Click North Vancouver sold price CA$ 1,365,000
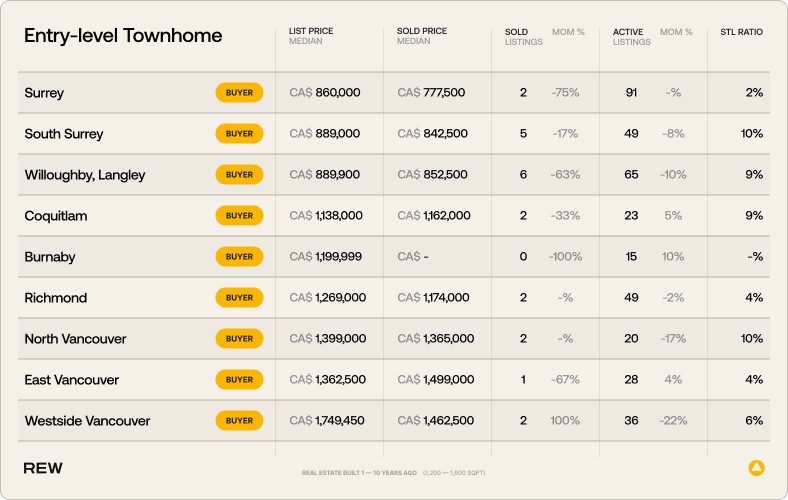 436,339
